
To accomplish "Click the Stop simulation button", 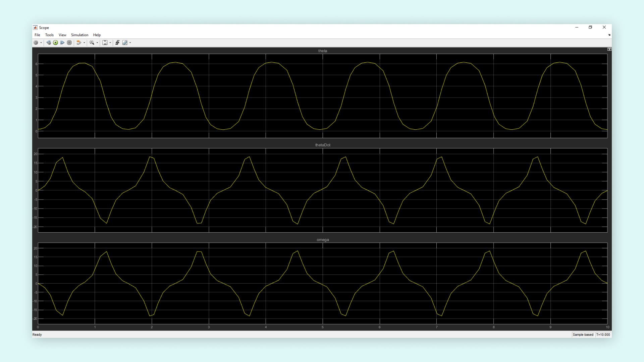I will (69, 43).
